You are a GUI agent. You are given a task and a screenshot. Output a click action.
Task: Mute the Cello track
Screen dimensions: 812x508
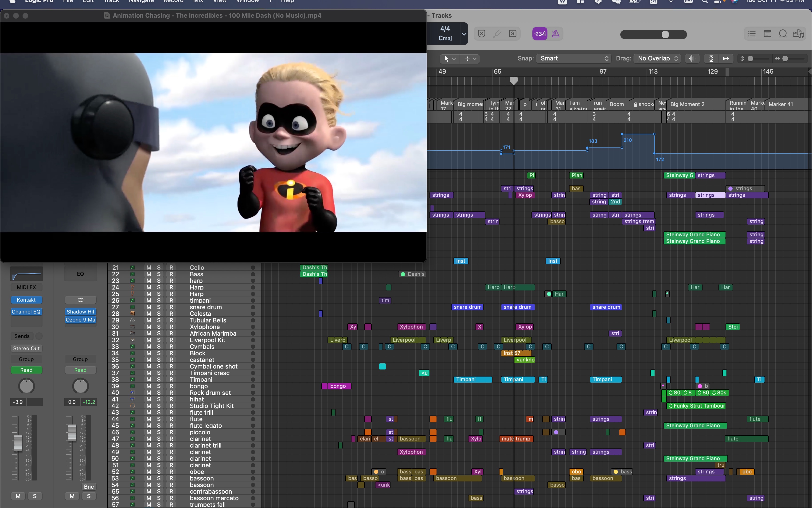tap(149, 267)
